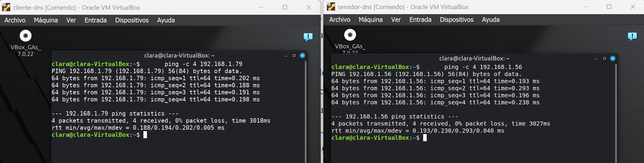Click blue notification bubble in servidor-dns window
644x163 pixels.
click(x=632, y=36)
